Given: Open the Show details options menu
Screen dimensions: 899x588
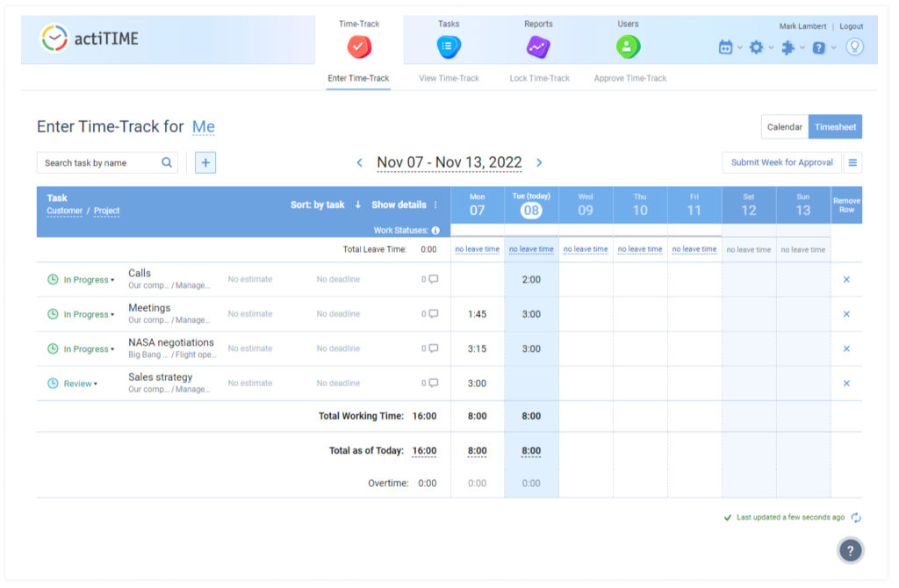Looking at the screenshot, I should click(436, 204).
